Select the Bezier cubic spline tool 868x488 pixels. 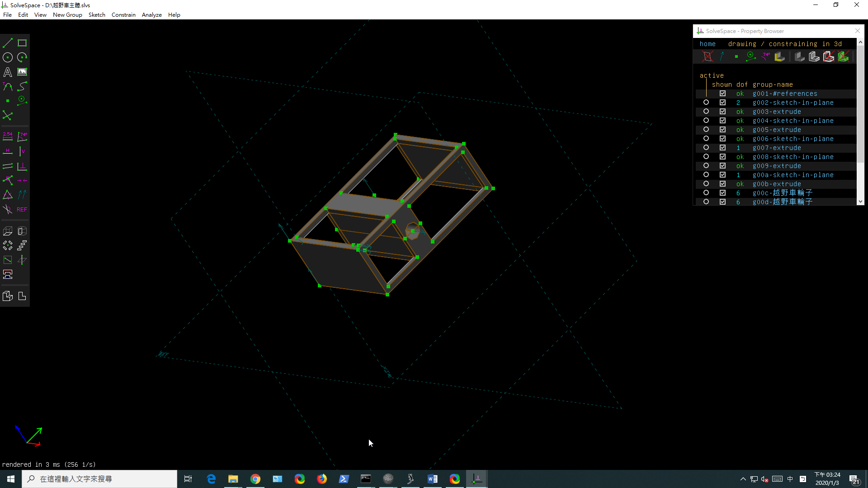(x=22, y=86)
